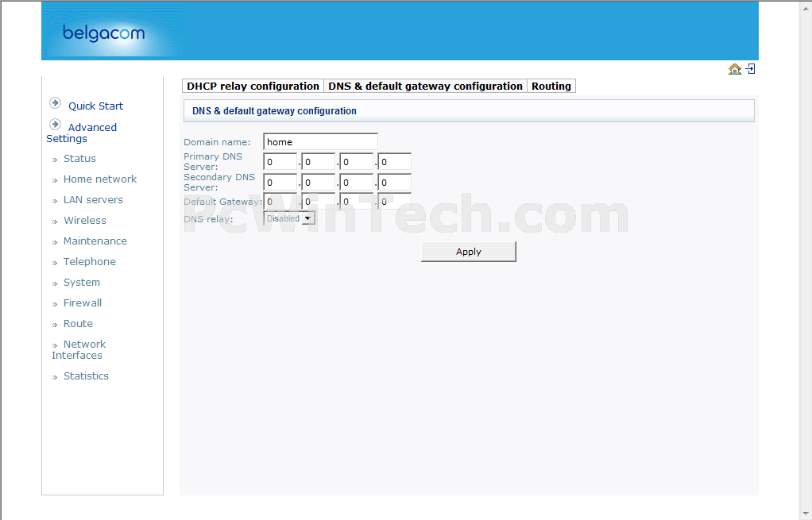Click the Domain name input field
The height and width of the screenshot is (520, 812).
coord(320,142)
